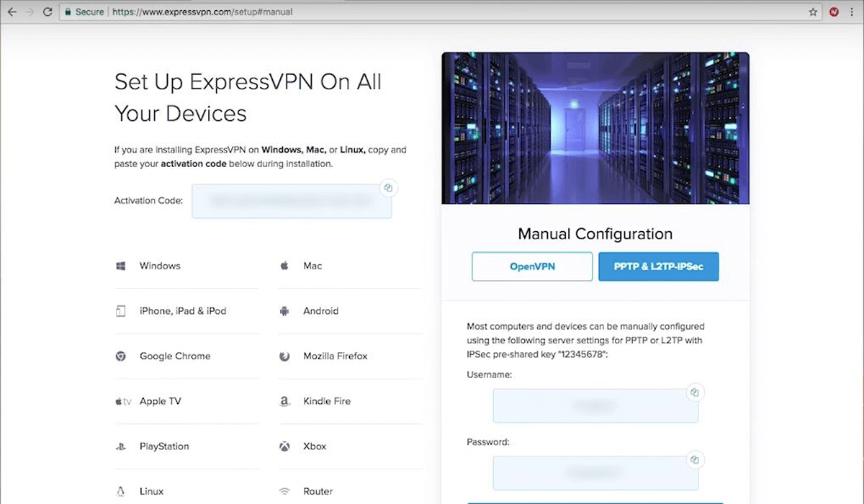Click the Apple logo icon beside Mac
Viewport: 864px width, 504px height.
284,266
